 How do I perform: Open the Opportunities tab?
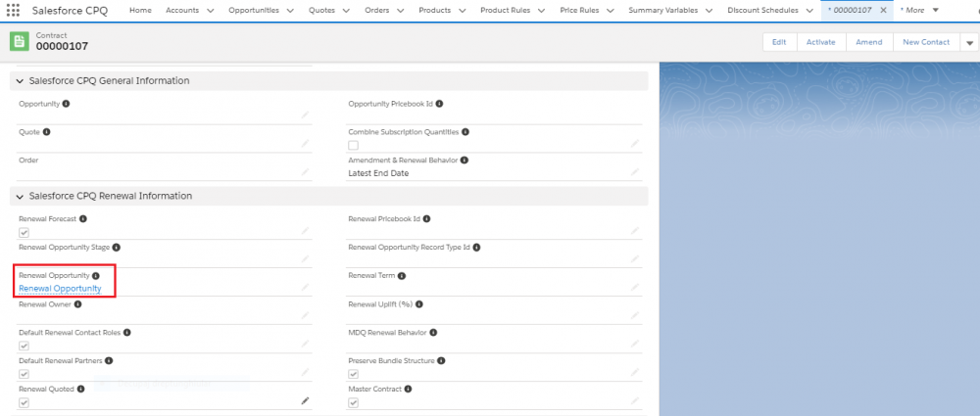253,10
